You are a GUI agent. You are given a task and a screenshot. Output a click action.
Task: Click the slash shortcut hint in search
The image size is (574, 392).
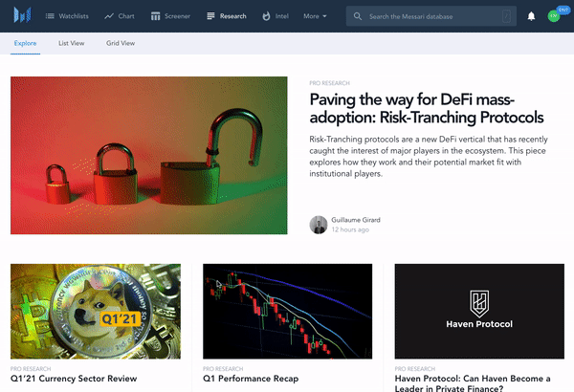click(x=507, y=16)
